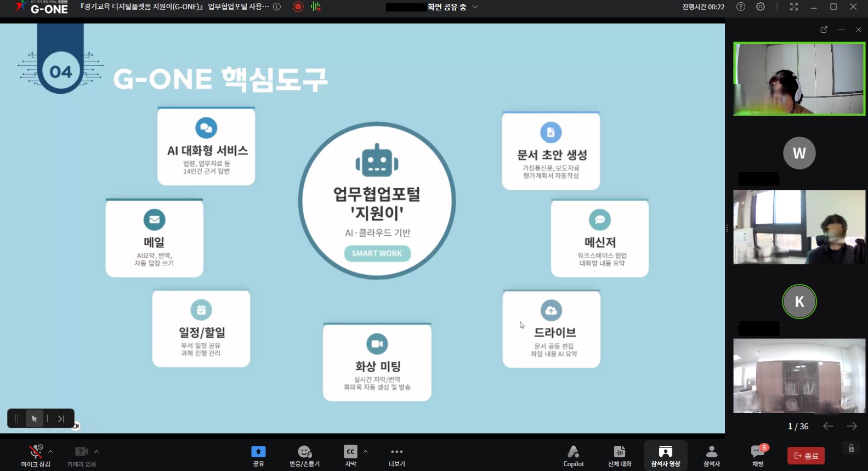The height and width of the screenshot is (471, 868).
Task: Expand microphone options arrow
Action: click(50, 452)
